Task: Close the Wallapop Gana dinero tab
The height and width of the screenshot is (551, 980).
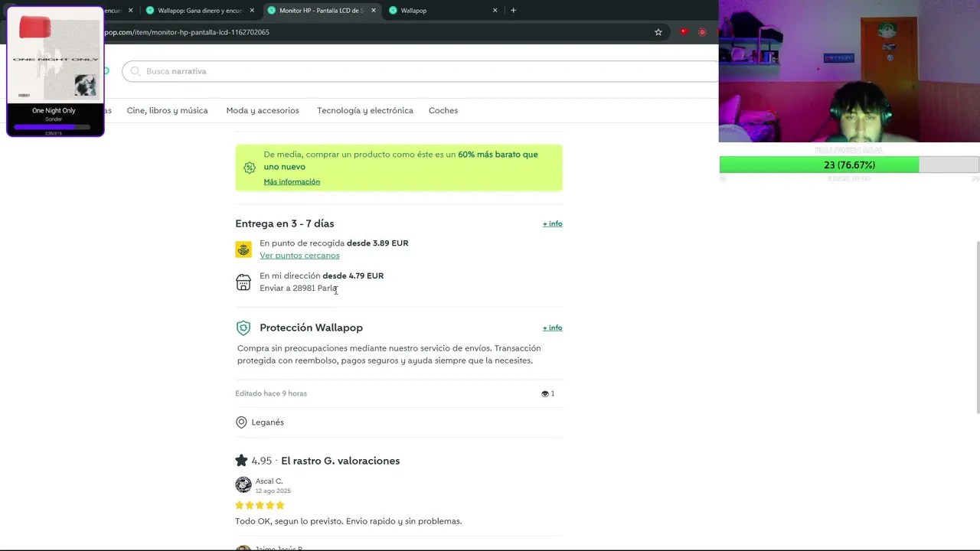Action: 253,11
